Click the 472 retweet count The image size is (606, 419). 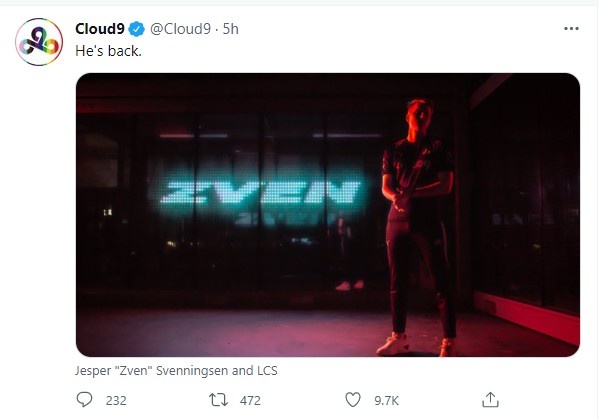[251, 400]
